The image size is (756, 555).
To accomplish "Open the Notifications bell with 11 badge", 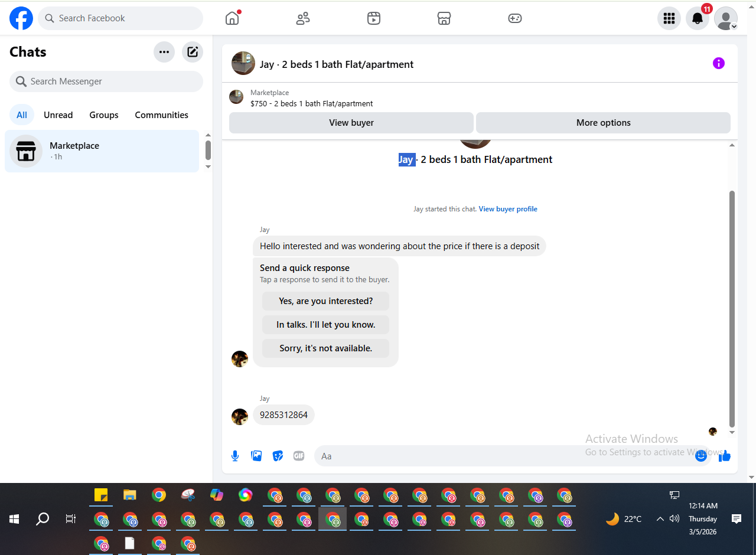I will (698, 18).
